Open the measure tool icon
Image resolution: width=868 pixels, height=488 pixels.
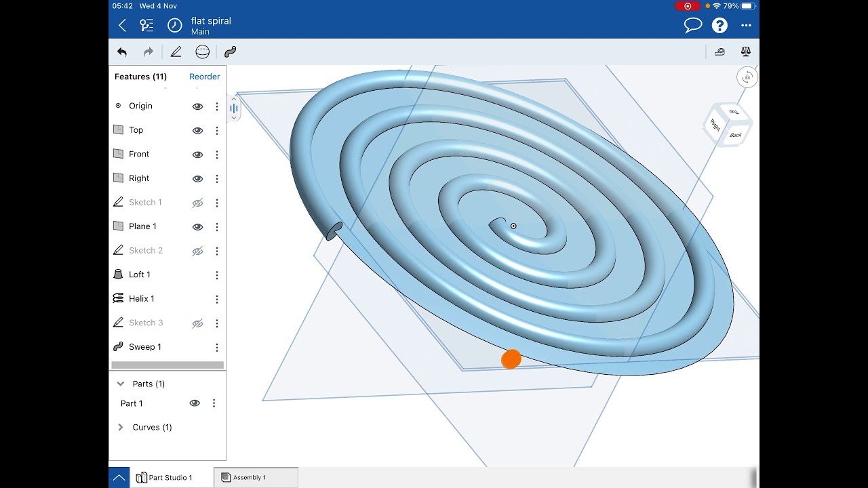719,52
